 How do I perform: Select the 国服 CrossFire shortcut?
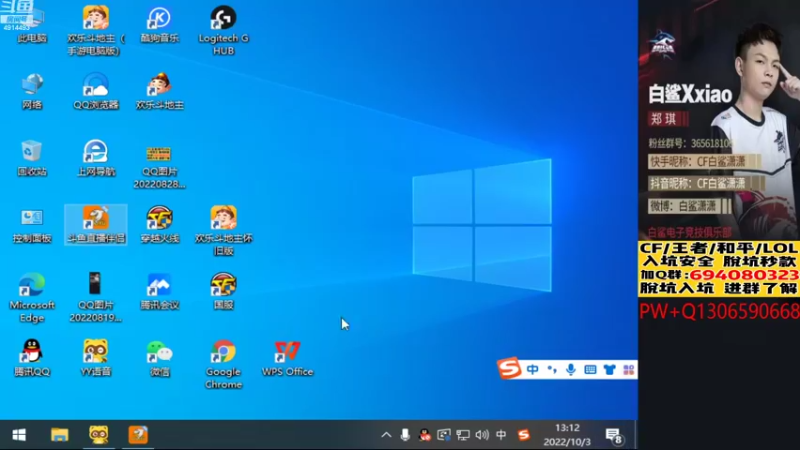click(223, 292)
